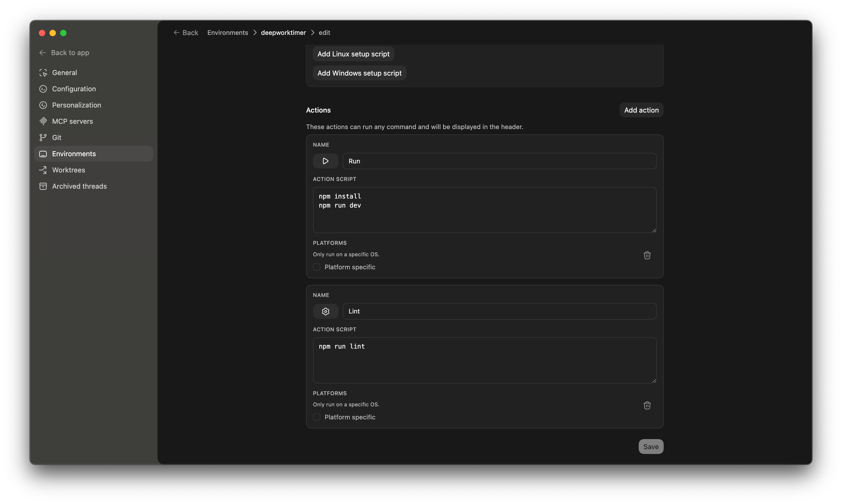Switch to Personalization settings
842x504 pixels.
[76, 105]
